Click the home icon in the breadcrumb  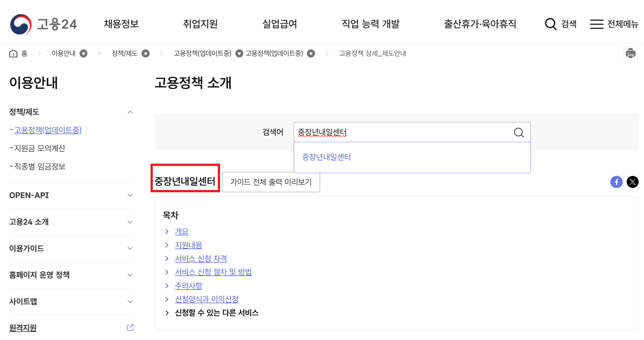13,53
